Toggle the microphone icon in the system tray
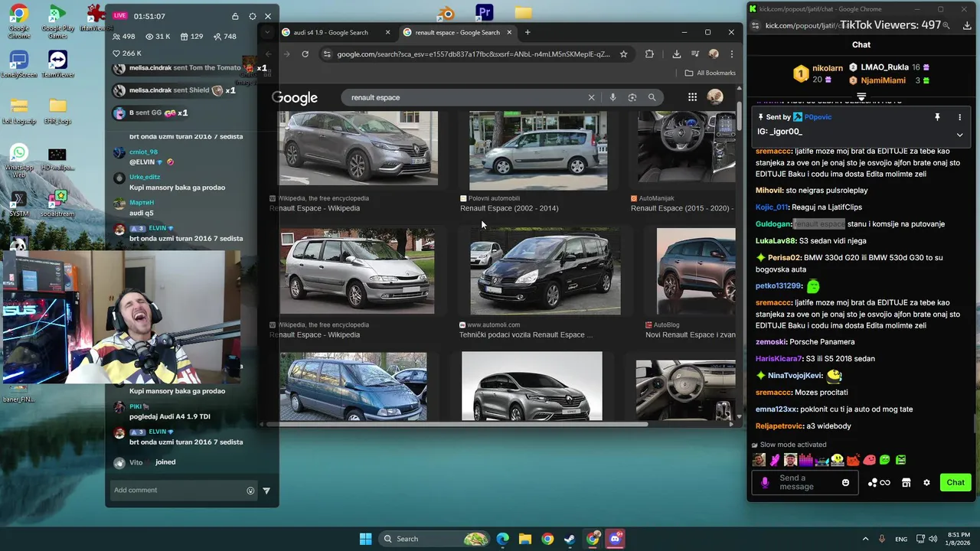Viewport: 980px width, 551px height. (x=882, y=539)
